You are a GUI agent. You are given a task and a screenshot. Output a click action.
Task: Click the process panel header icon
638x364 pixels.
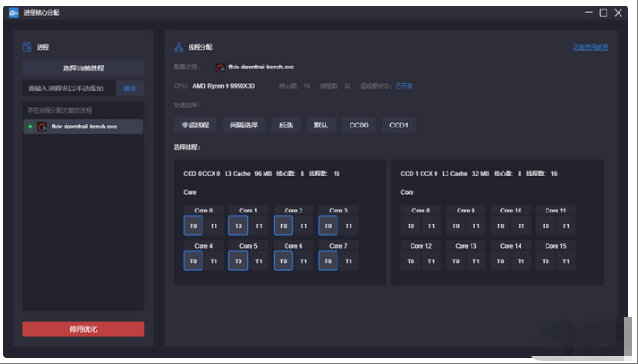tap(27, 47)
